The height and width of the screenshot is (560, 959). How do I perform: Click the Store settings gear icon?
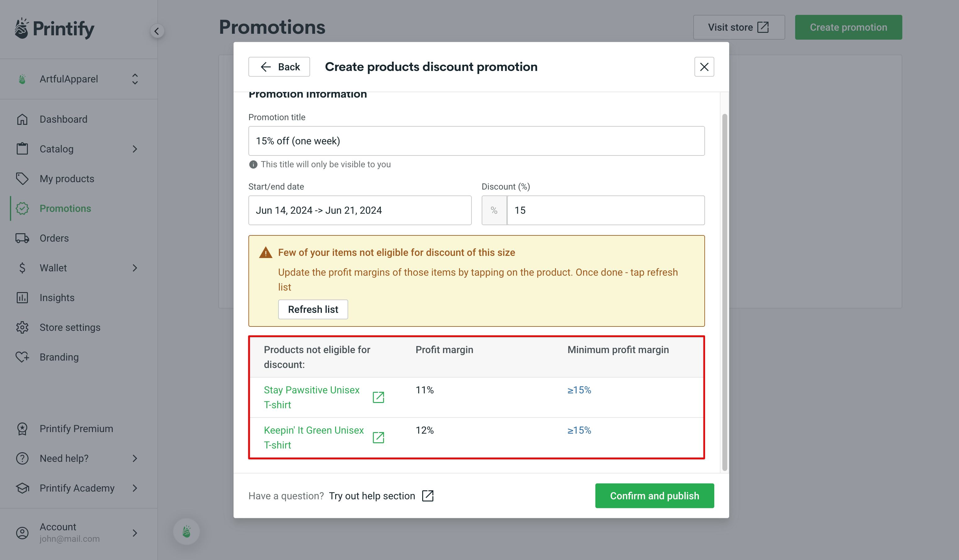[x=22, y=327]
